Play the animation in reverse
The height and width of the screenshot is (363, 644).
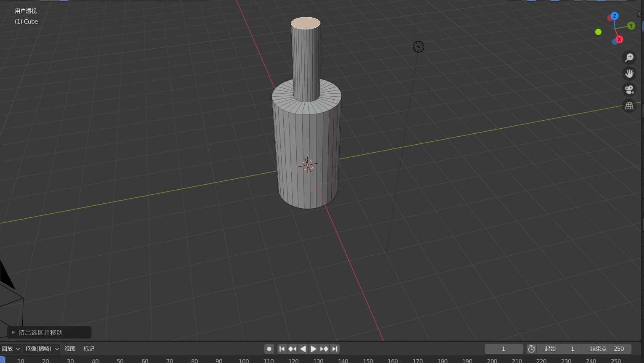point(303,349)
